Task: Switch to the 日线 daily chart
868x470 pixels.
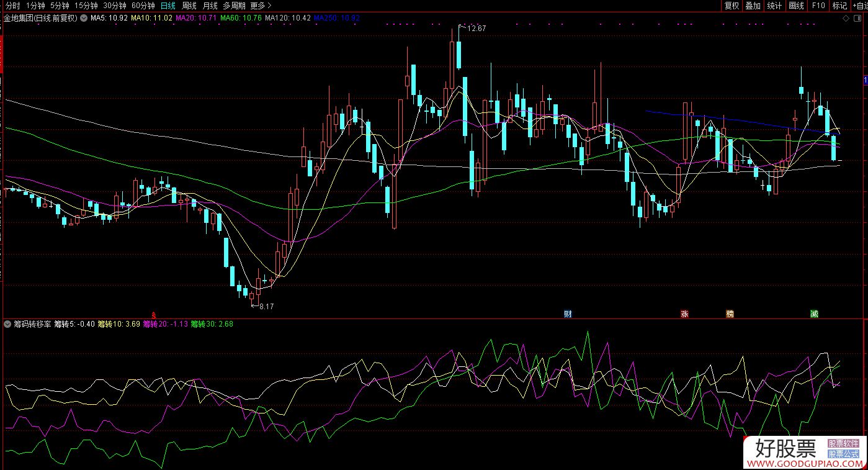Action: 168,6
